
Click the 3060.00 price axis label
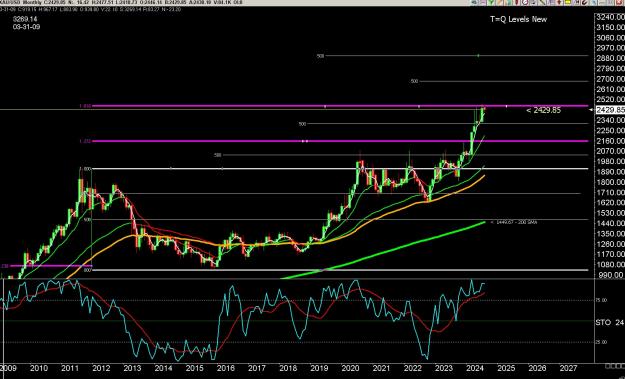610,37
